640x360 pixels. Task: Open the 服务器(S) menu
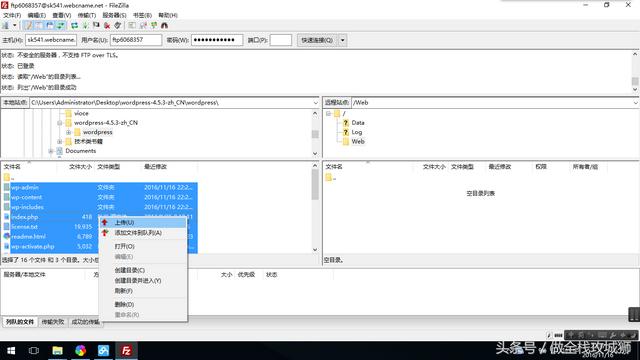114,15
